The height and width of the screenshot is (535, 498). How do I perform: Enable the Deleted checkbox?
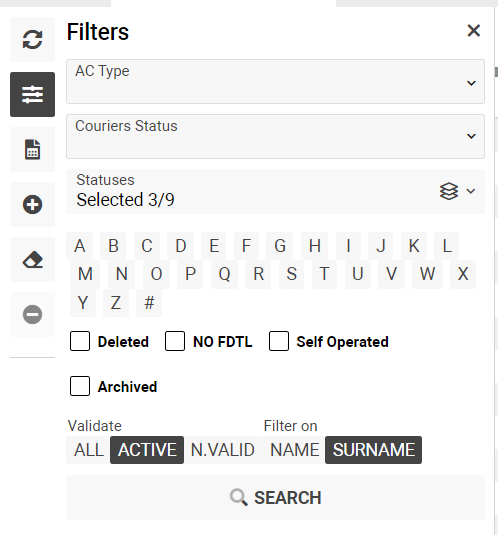point(80,341)
